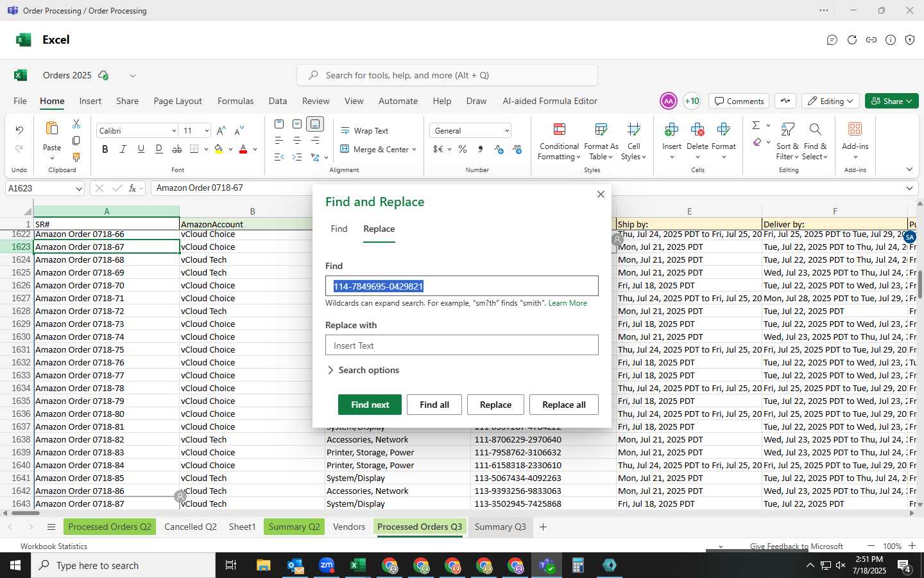Toggle Italic formatting
This screenshot has height=578, width=924.
(x=123, y=149)
